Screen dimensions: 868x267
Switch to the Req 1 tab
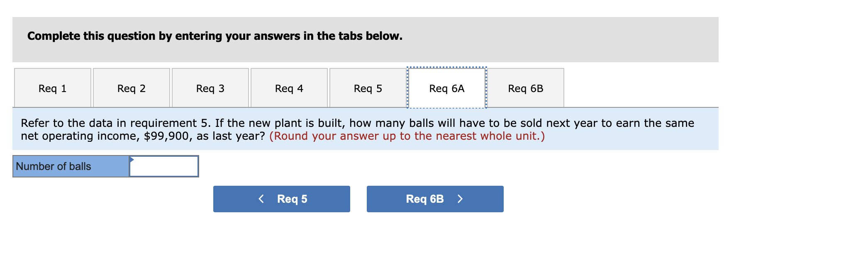(53, 88)
